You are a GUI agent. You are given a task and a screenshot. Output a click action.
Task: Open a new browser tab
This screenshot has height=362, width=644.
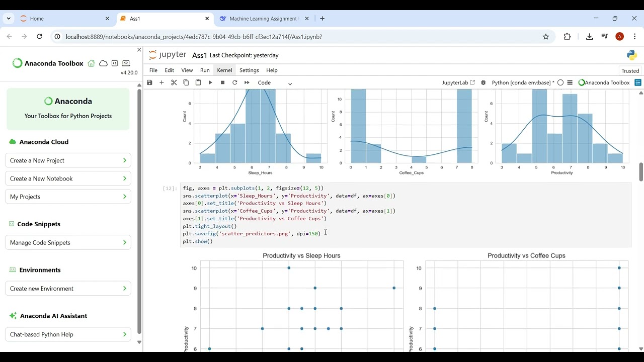tap(322, 19)
